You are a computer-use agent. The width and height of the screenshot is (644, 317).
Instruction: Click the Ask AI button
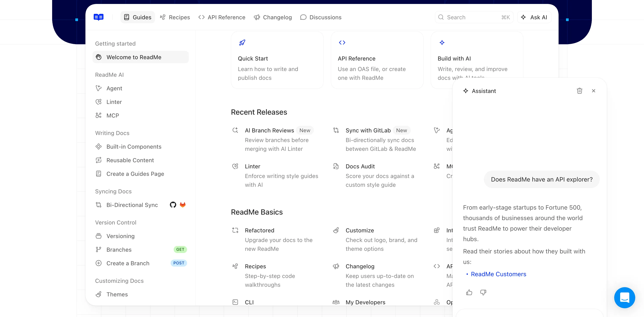(x=534, y=17)
